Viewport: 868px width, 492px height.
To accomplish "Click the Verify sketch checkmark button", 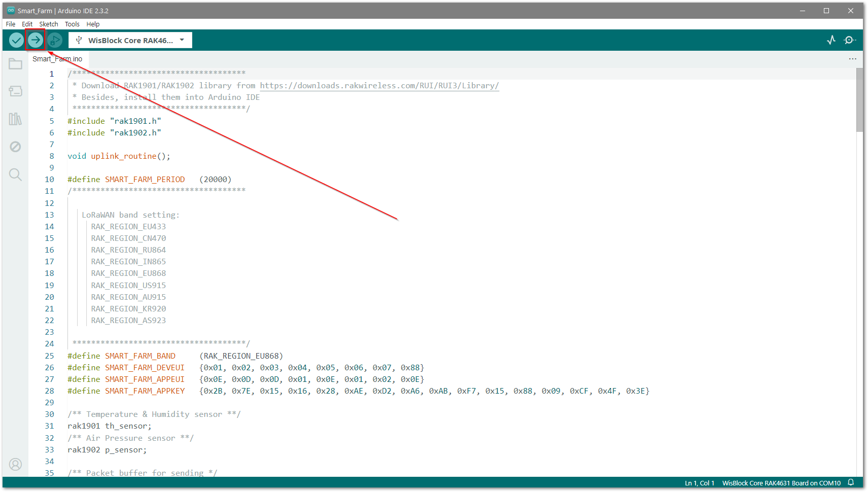I will [x=16, y=40].
